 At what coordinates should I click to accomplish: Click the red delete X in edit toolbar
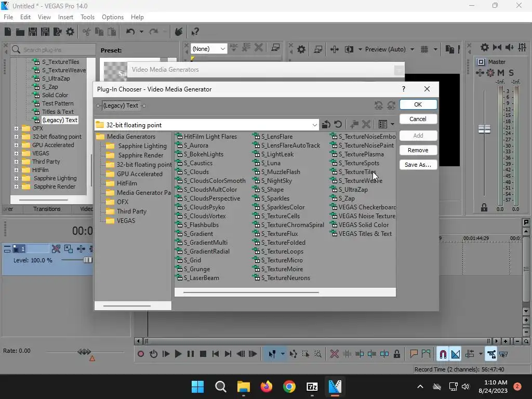pyautogui.click(x=334, y=354)
